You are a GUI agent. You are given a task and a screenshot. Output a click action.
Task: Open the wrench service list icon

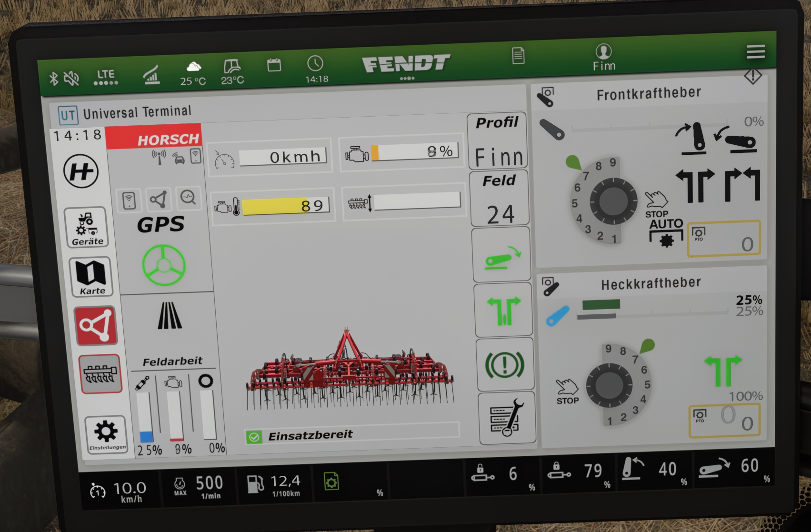coord(507,418)
